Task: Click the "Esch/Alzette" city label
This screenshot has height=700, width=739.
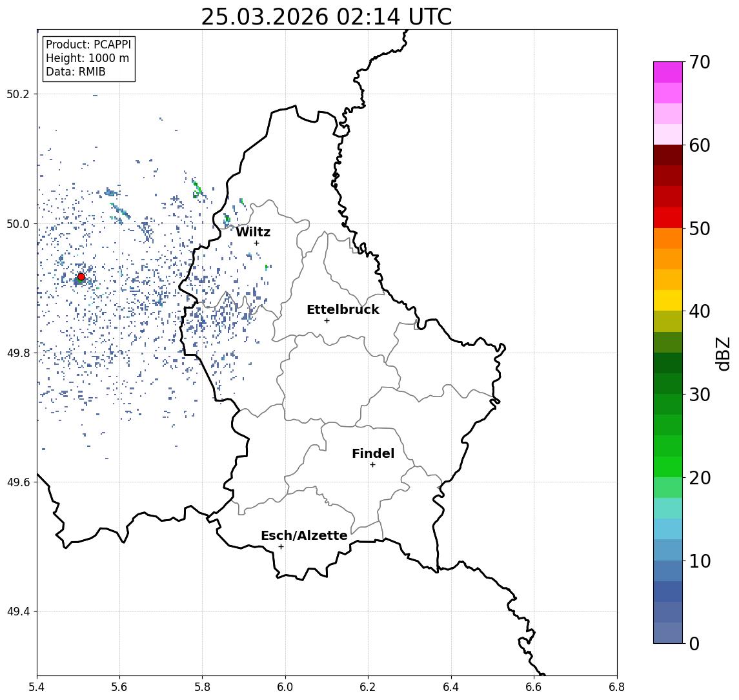Action: click(x=304, y=535)
